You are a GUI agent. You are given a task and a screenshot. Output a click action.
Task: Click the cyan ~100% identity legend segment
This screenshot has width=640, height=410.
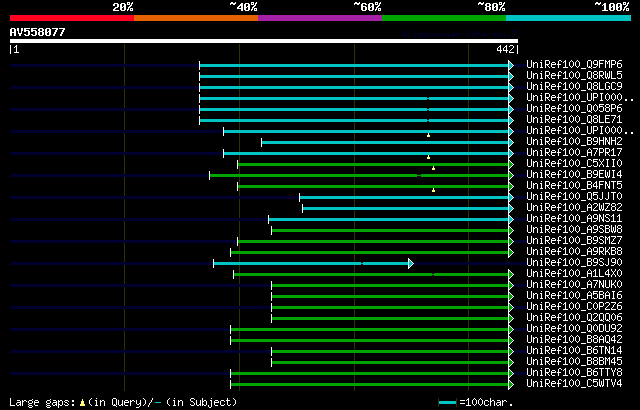569,18
